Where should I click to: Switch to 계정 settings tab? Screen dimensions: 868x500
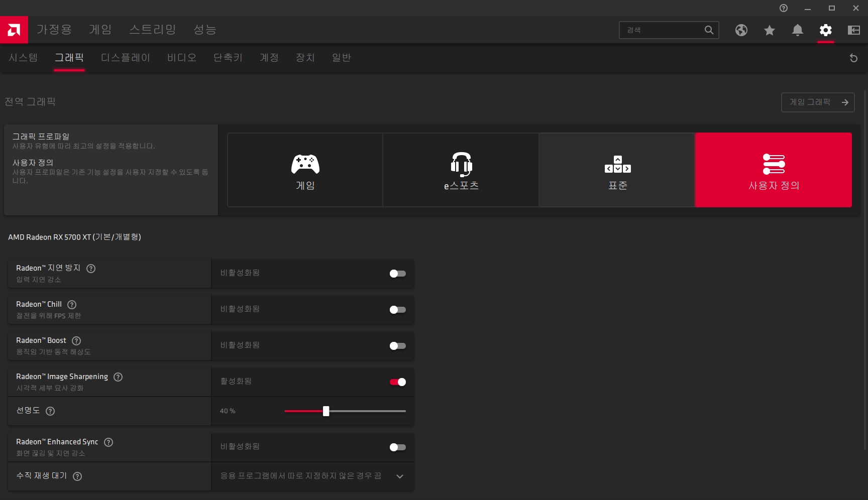click(x=269, y=58)
